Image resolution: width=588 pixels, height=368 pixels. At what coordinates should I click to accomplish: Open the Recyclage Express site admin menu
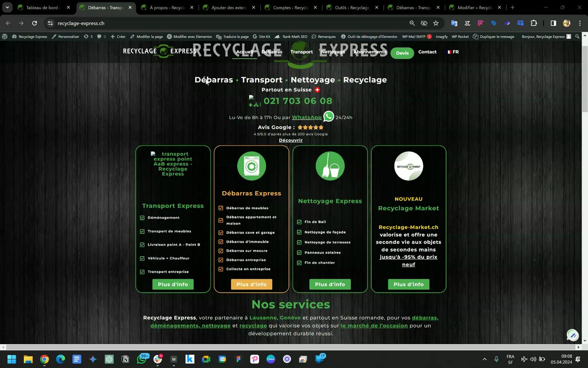tap(29, 36)
